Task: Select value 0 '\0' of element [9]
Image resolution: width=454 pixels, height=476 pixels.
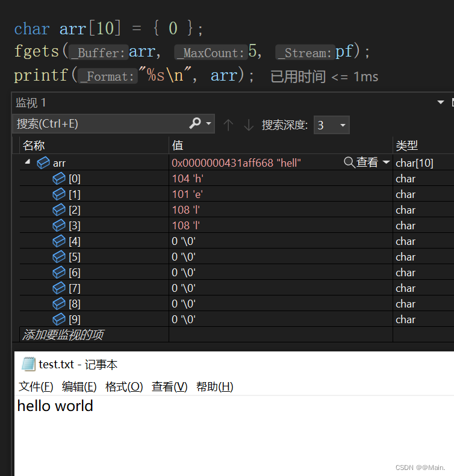Action: 184,320
